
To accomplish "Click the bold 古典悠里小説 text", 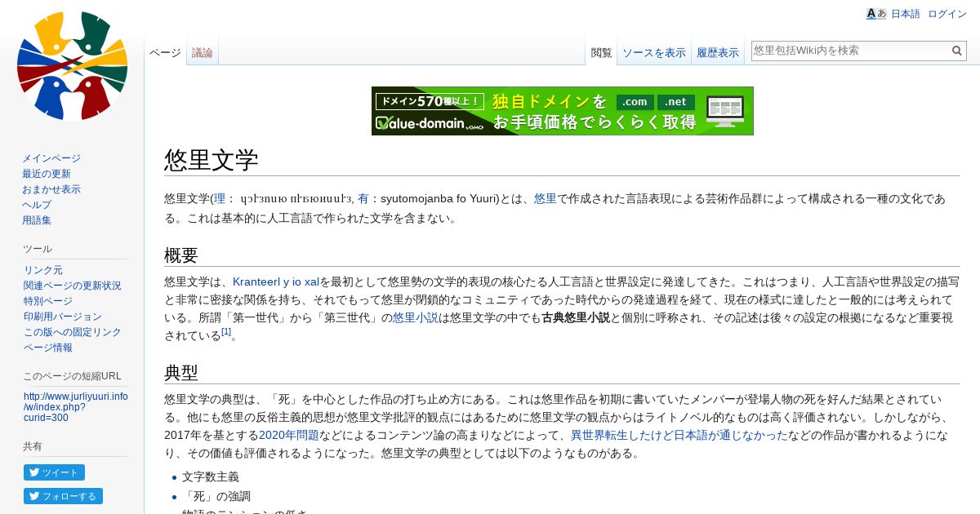I will coord(576,317).
